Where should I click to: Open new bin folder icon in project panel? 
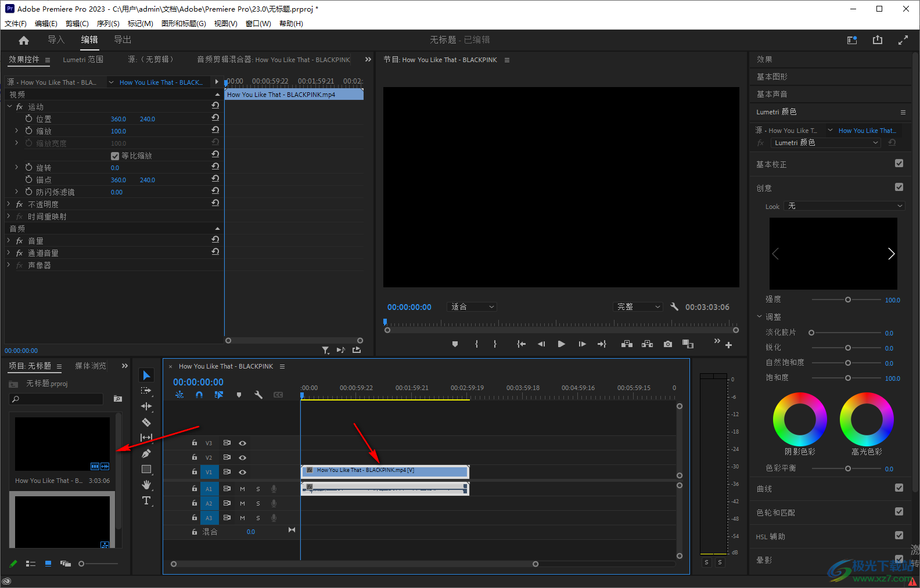point(118,399)
